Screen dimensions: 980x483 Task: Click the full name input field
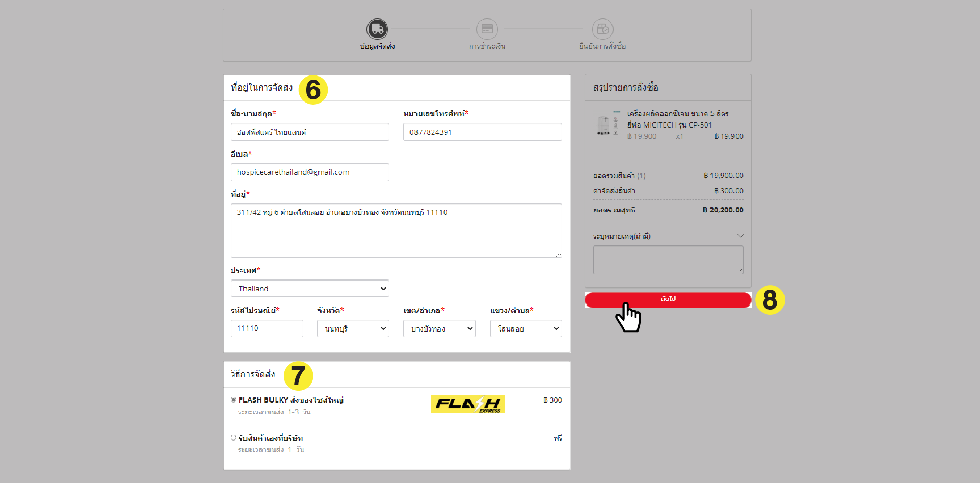310,132
